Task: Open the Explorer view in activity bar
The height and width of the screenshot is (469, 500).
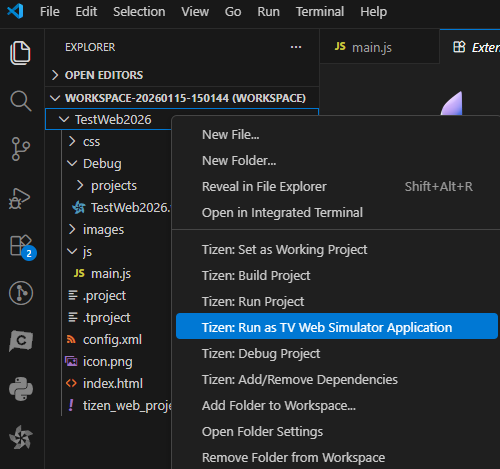Action: (x=20, y=53)
